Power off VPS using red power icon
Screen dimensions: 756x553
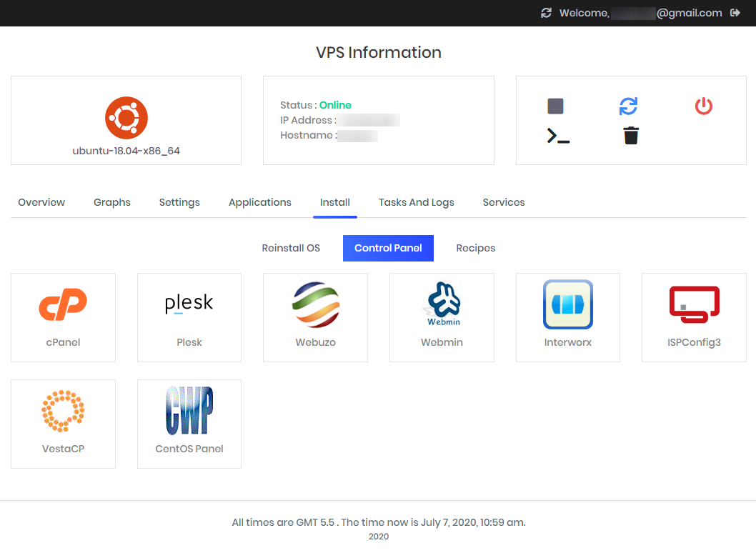point(703,106)
